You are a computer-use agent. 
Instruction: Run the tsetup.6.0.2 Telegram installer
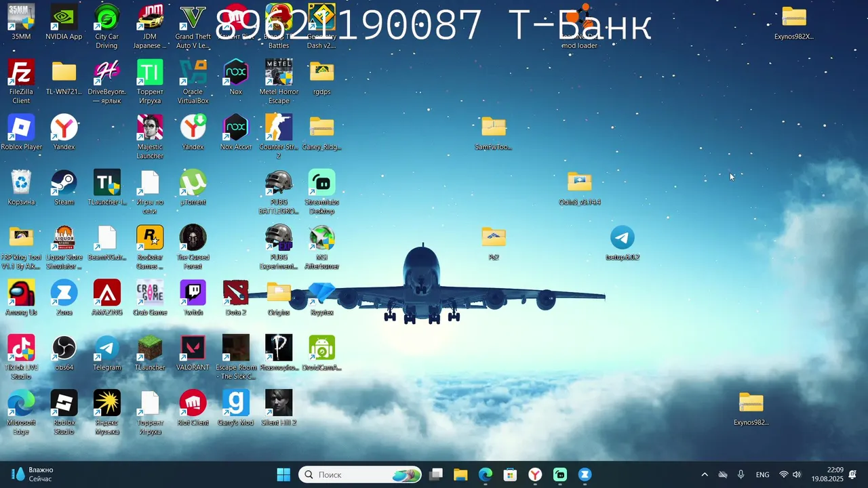(x=623, y=243)
